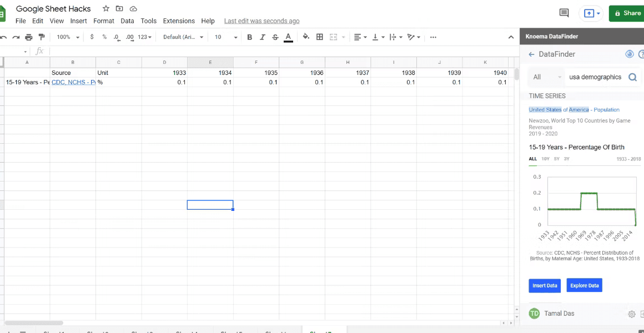Click the more toolbar options ellipsis
This screenshot has width=644, height=333.
click(x=433, y=37)
